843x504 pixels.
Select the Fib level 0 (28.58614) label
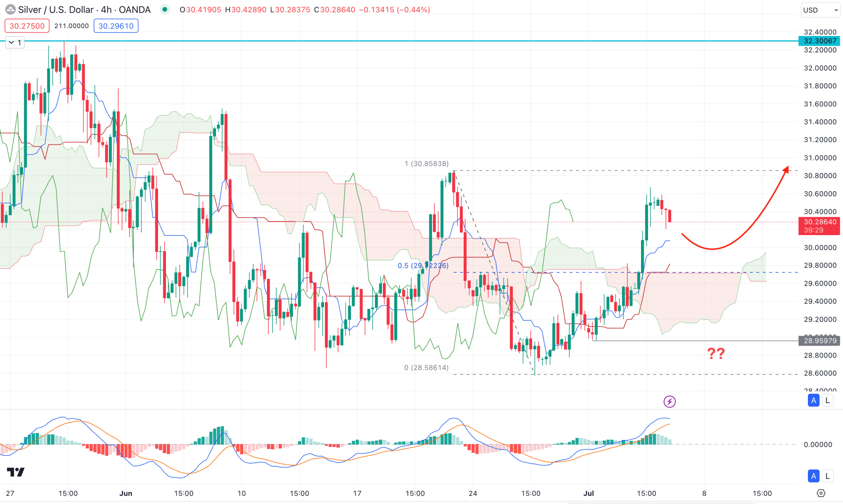tap(426, 368)
